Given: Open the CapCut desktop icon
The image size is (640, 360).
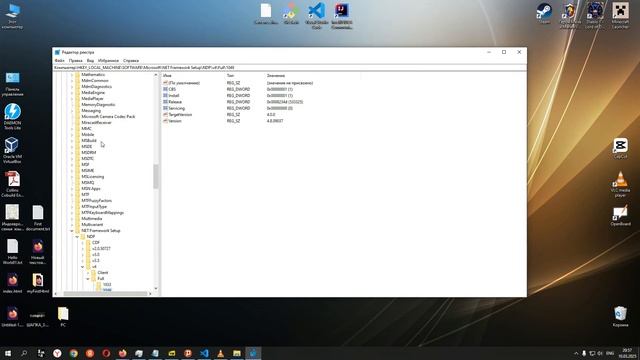Looking at the screenshot, I should (620, 148).
